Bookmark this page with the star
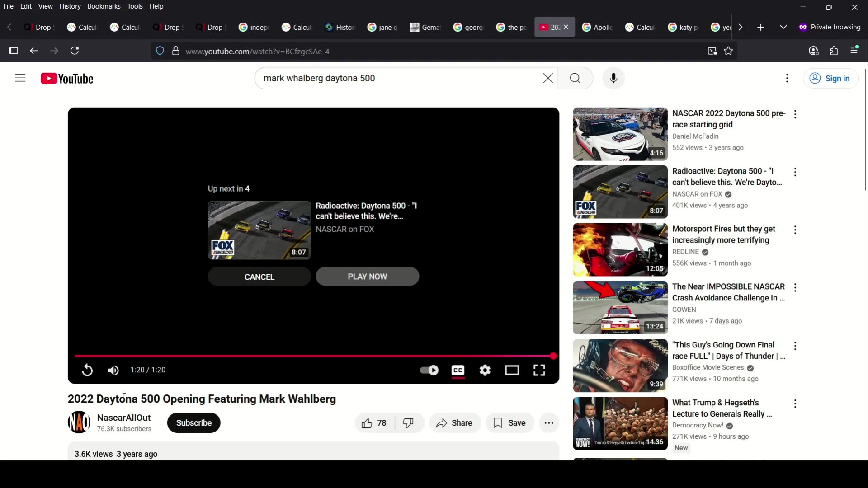This screenshot has width=868, height=488. tap(729, 51)
